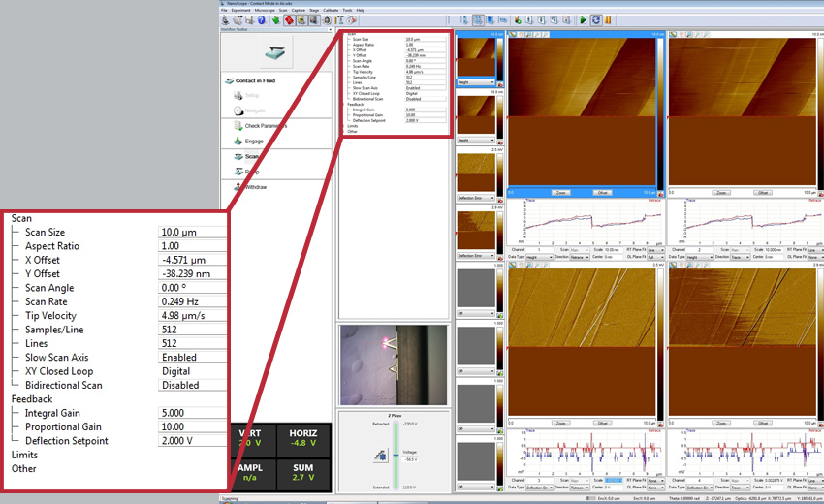Open the Microscope menu

coord(265,10)
